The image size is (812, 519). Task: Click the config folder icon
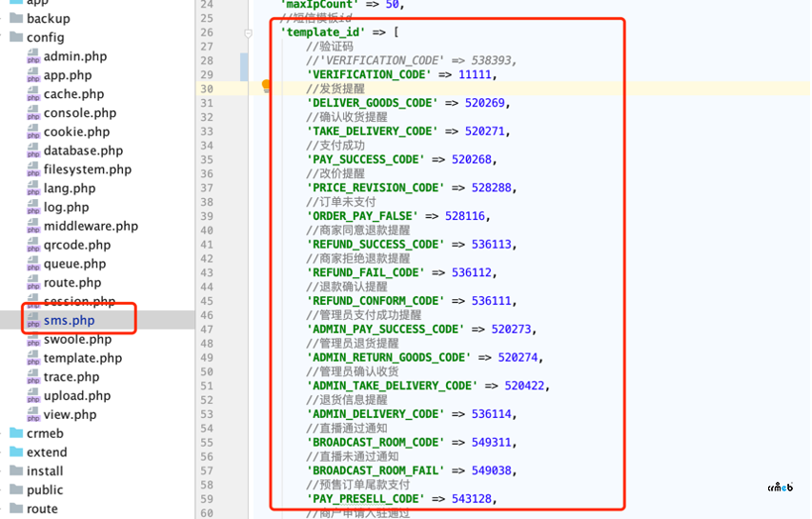tap(16, 38)
